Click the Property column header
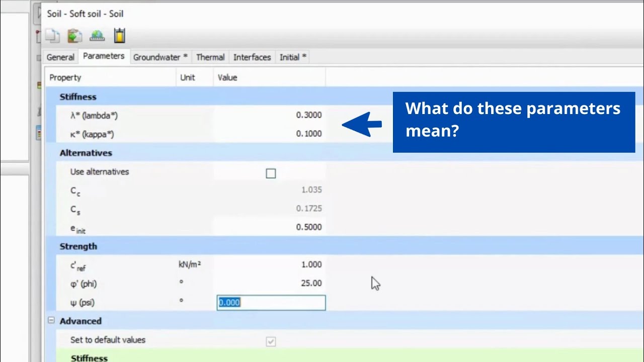The width and height of the screenshot is (644, 362). 111,77
